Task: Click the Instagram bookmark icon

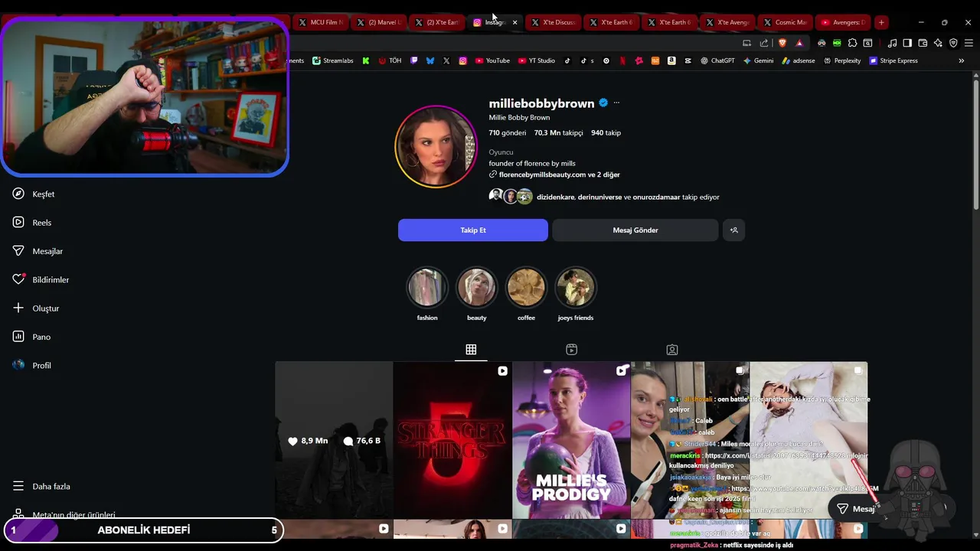Action: coord(462,60)
